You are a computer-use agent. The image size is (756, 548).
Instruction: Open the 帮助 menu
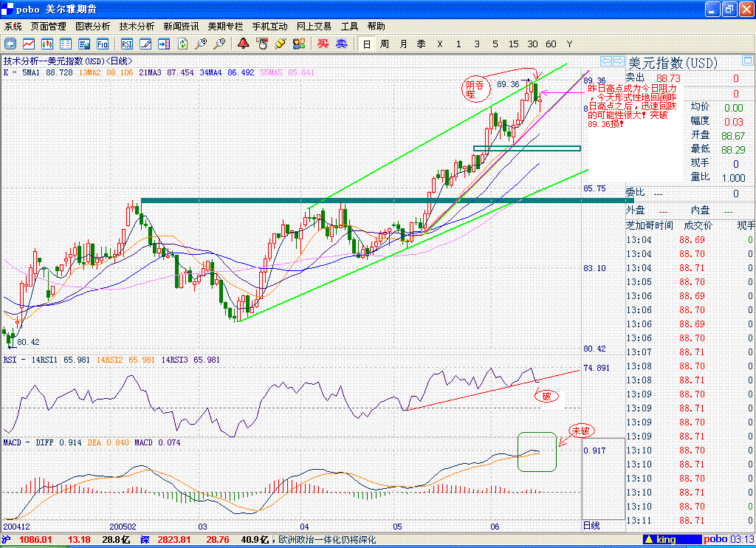(376, 27)
